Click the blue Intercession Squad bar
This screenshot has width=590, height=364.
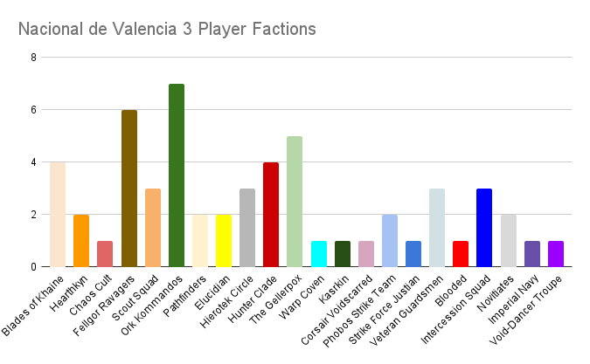coord(484,227)
